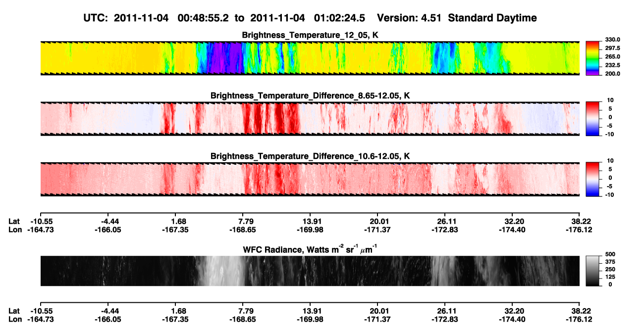Open the 8.65-12.05 difference image strip
This screenshot has width=644, height=330.
pyautogui.click(x=310, y=119)
